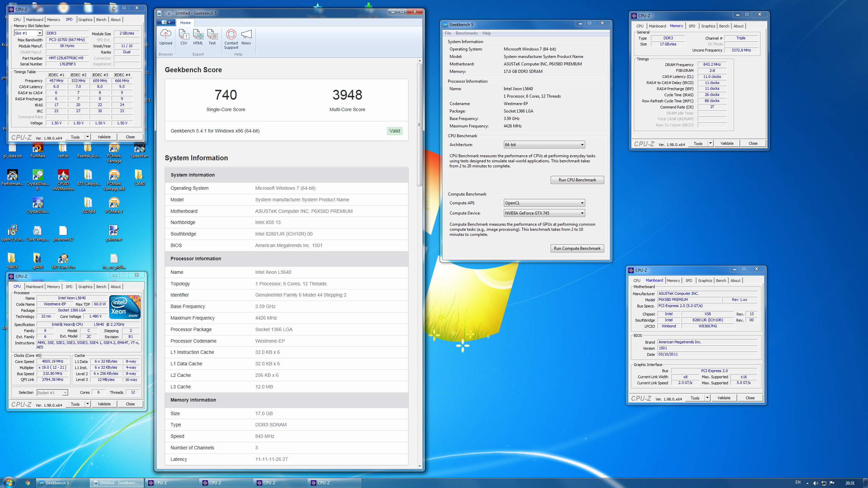Click Close in the Memory CPU-Z window
This screenshot has height=488, width=868.
pos(753,144)
